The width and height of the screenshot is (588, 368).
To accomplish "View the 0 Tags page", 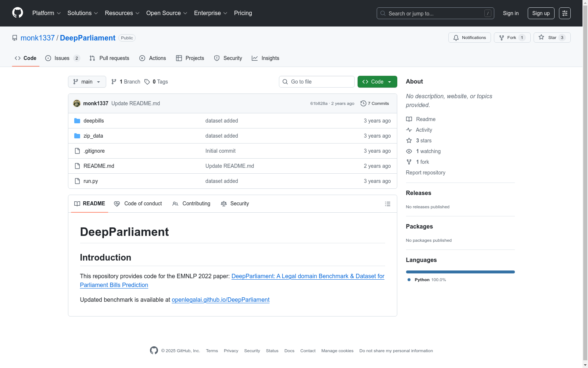I will click(x=156, y=82).
